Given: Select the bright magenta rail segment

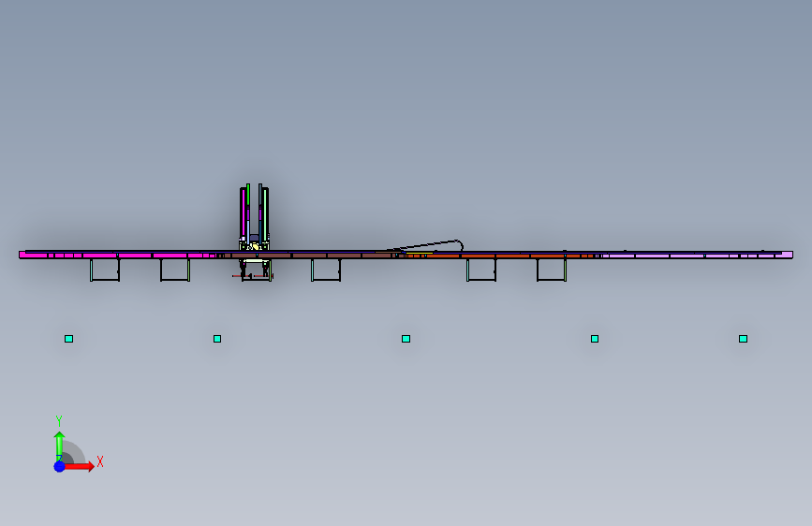Looking at the screenshot, I should [118, 256].
